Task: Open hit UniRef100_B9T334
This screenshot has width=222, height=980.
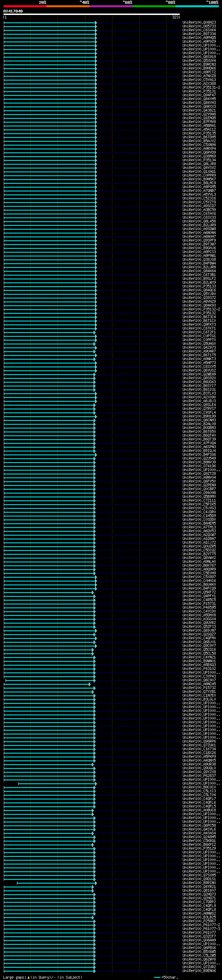Action: click(199, 34)
